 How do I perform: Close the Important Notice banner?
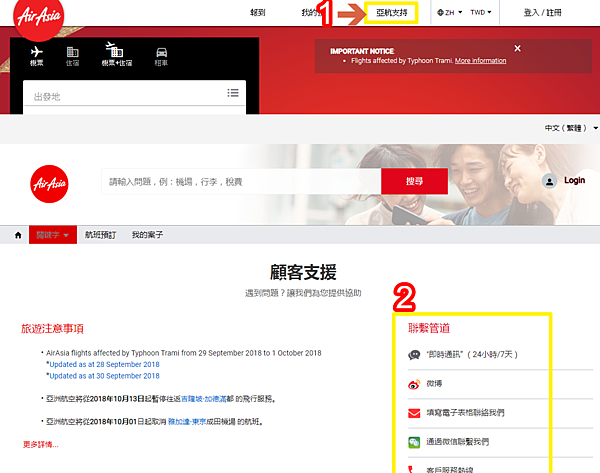(517, 48)
